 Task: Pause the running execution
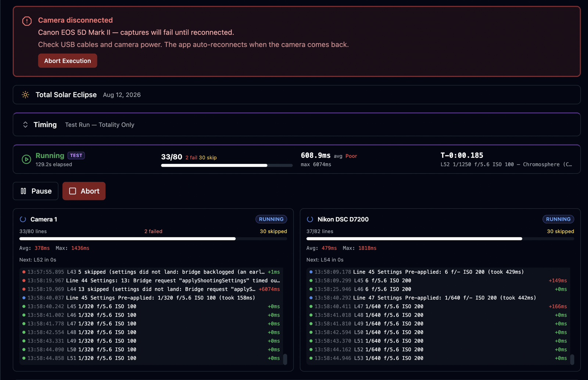(36, 191)
